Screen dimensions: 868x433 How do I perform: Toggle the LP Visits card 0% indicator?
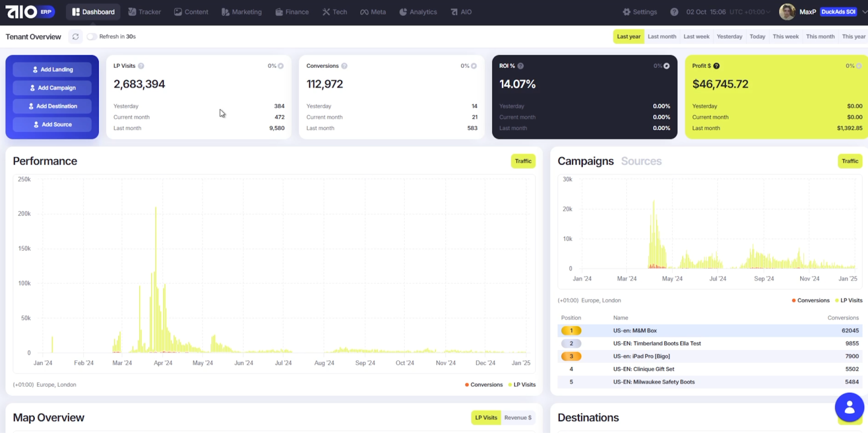coord(280,66)
